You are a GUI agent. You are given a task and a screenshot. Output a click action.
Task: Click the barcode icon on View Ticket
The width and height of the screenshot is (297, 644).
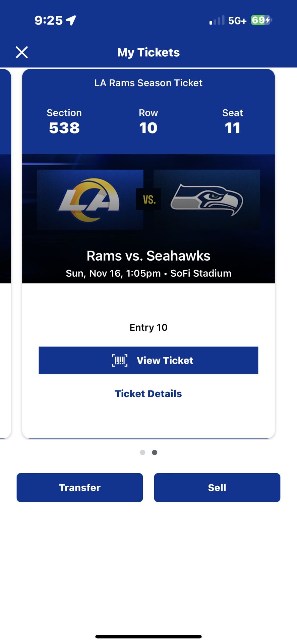pyautogui.click(x=120, y=360)
